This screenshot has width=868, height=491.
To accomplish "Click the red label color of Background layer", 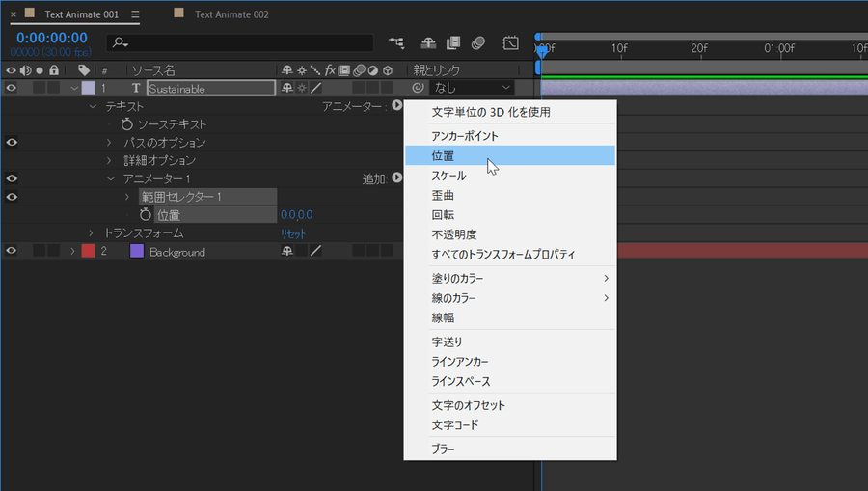I will pos(88,252).
